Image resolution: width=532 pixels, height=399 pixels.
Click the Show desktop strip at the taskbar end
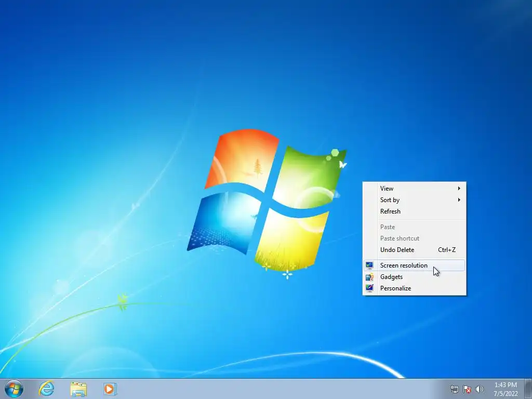pyautogui.click(x=528, y=389)
